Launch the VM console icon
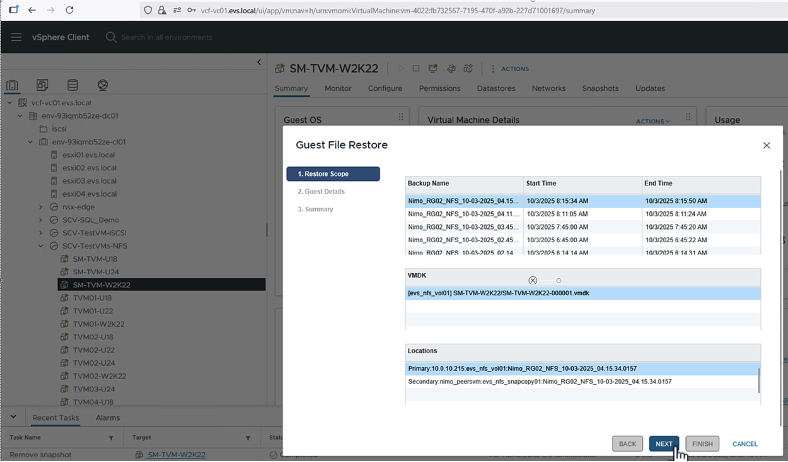The width and height of the screenshot is (788, 462). point(433,68)
